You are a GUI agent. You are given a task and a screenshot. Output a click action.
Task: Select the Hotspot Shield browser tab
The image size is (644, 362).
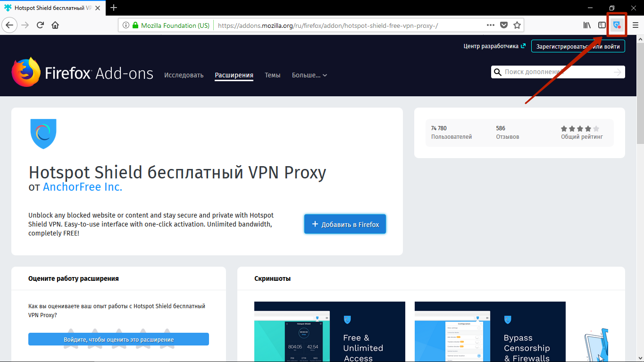coord(53,8)
